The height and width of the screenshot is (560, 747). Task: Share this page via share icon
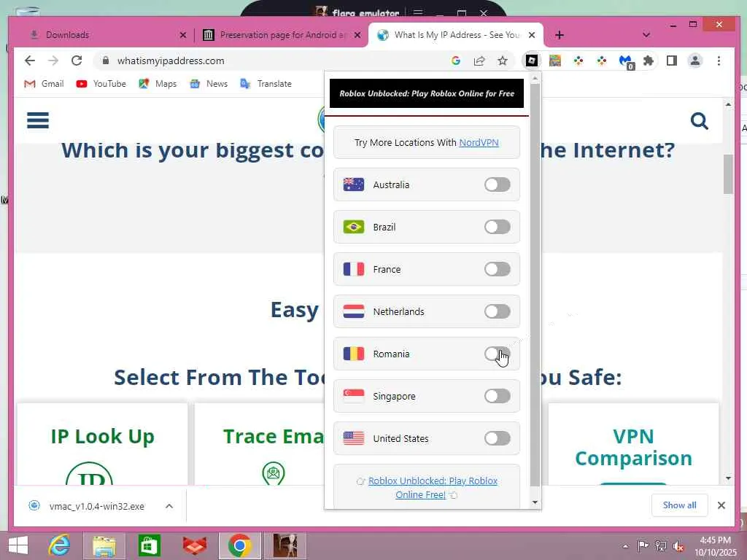point(479,61)
